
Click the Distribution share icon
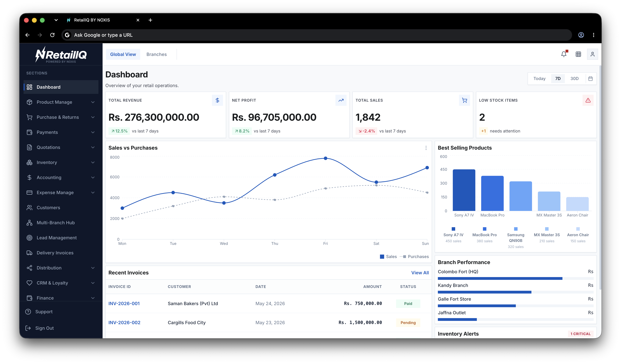[30, 268]
